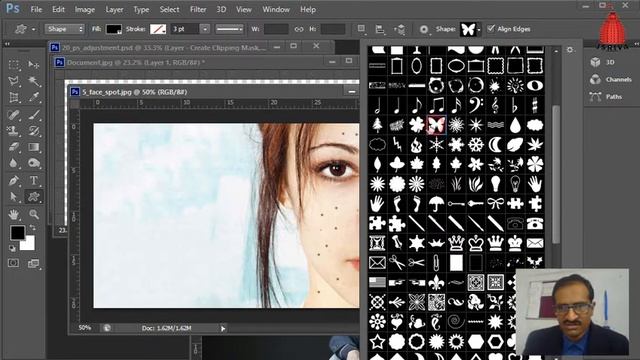This screenshot has width=640, height=360.
Task: Open the tool mode Shape dropdown
Action: [x=64, y=29]
